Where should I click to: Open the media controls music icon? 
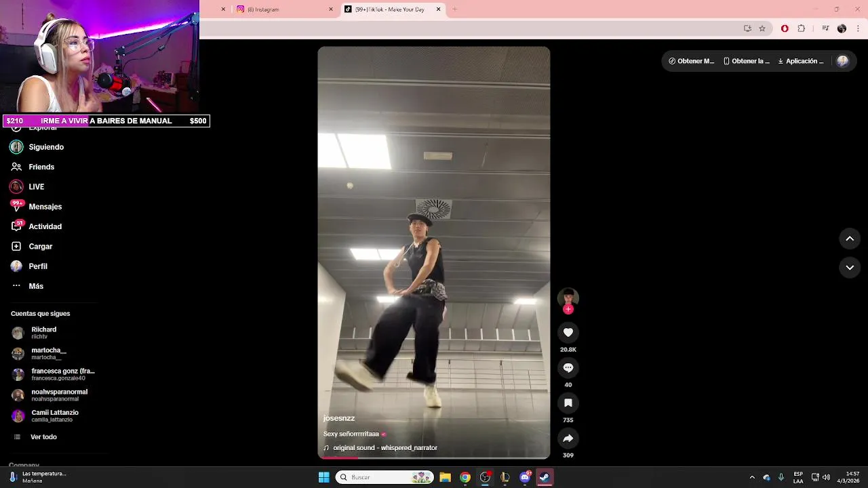point(825,28)
